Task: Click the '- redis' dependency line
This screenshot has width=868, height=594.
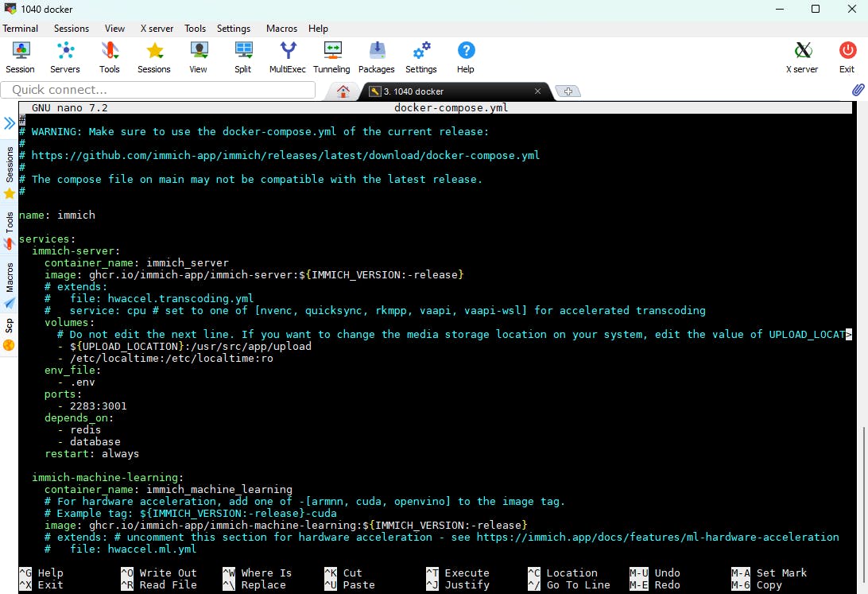Action: (79, 429)
